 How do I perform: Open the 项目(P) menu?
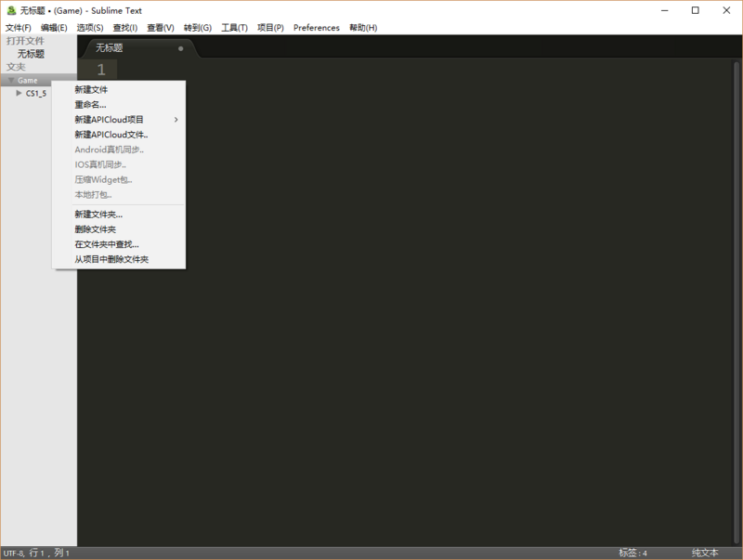pos(270,28)
